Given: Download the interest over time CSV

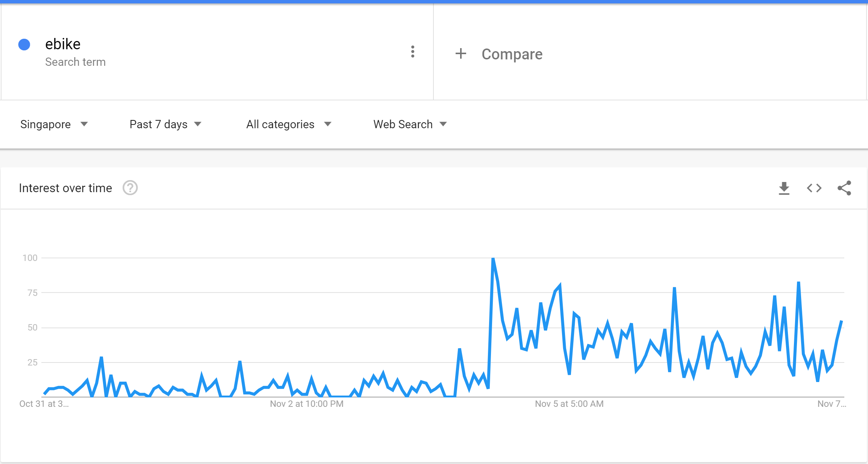Looking at the screenshot, I should pos(784,188).
